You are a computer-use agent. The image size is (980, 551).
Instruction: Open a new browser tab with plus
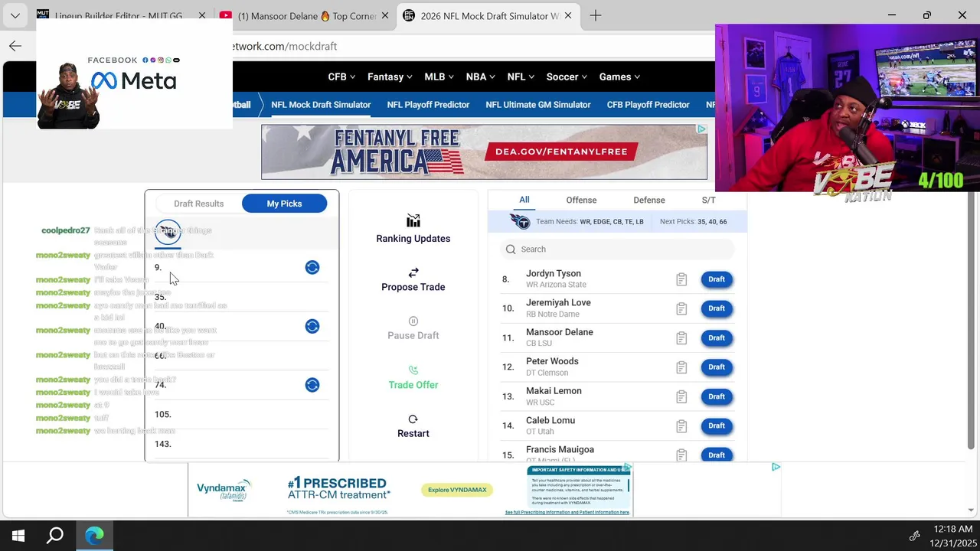(596, 15)
